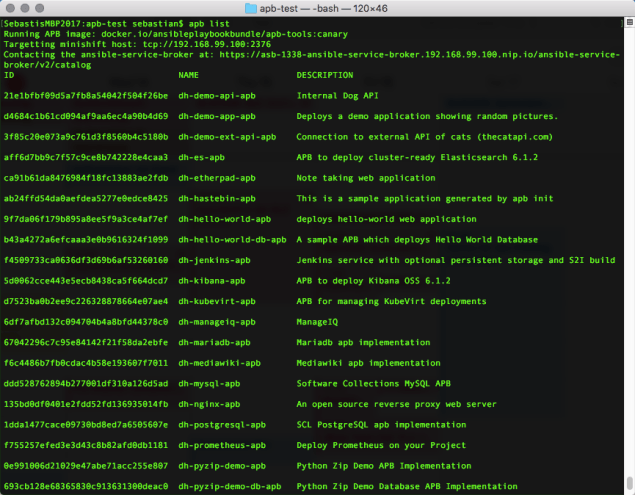Click description 'An open source reverse proxy web server'
This screenshot has width=635, height=495.
[396, 404]
